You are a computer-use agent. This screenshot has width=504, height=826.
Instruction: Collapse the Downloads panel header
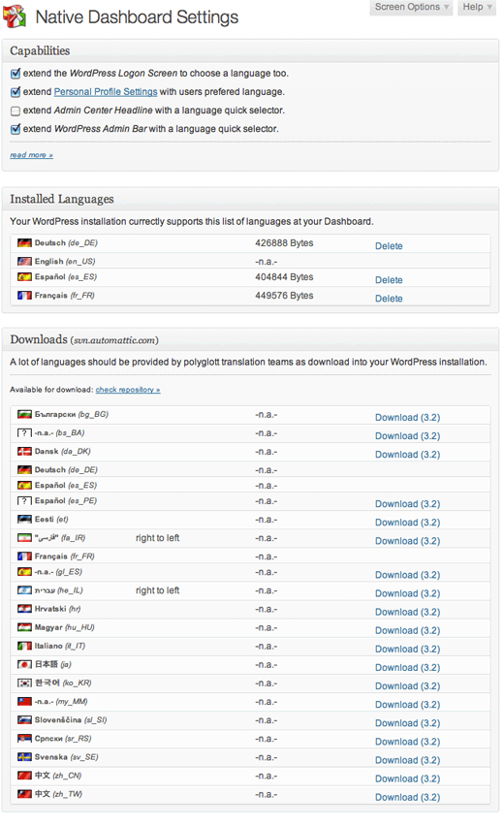tap(250, 339)
